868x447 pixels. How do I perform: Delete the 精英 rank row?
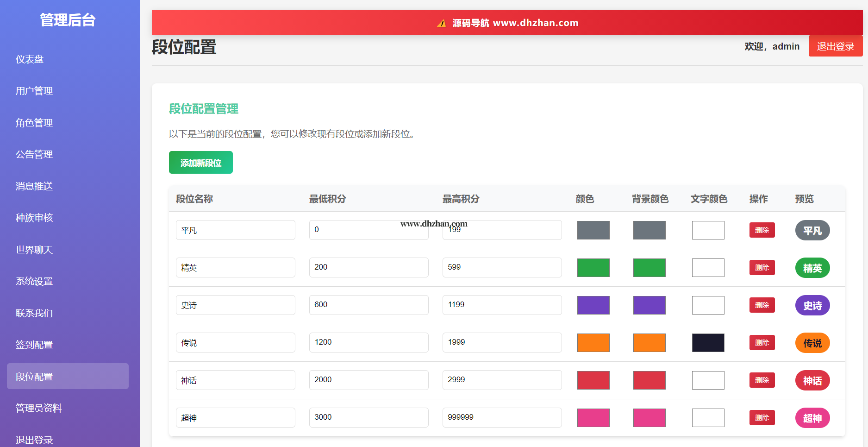click(762, 268)
